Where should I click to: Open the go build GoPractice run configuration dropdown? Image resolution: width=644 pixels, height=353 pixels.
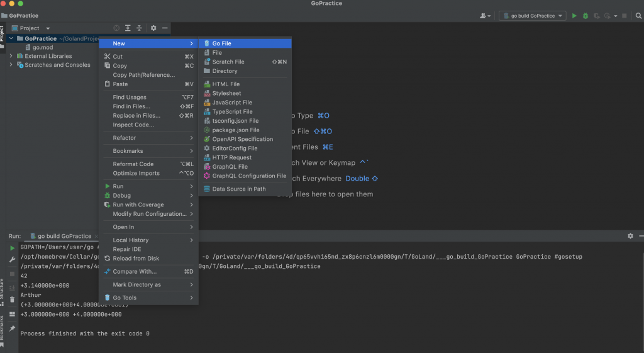click(532, 16)
